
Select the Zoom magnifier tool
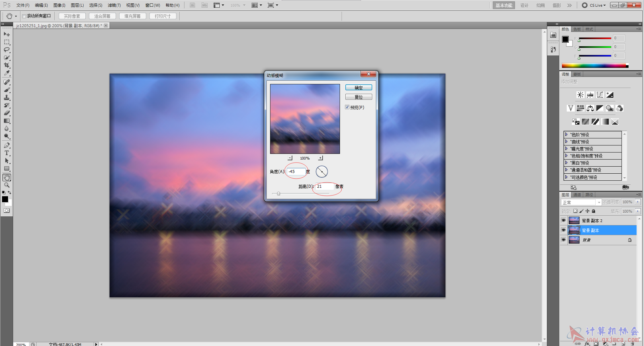point(7,185)
